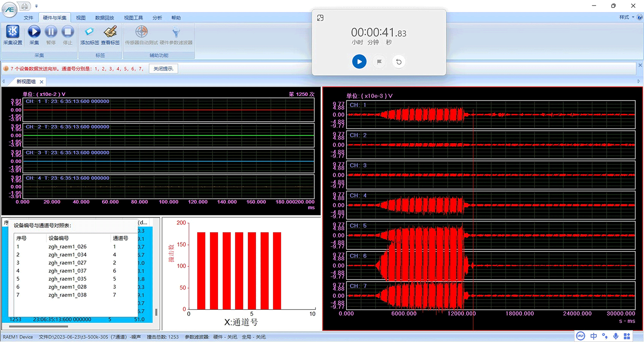Viewport: 644px width, 342px height.
Task: Close the 新视图组 tab
Action: point(42,82)
